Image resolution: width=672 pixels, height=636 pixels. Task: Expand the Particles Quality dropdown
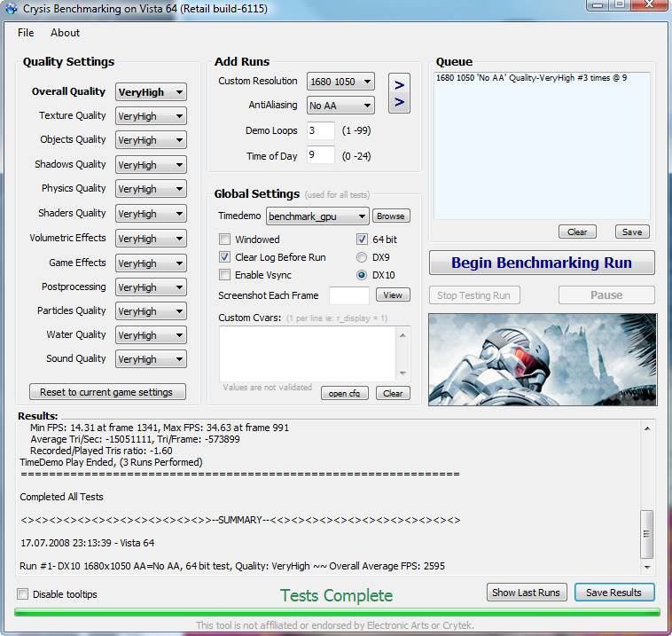click(x=151, y=311)
